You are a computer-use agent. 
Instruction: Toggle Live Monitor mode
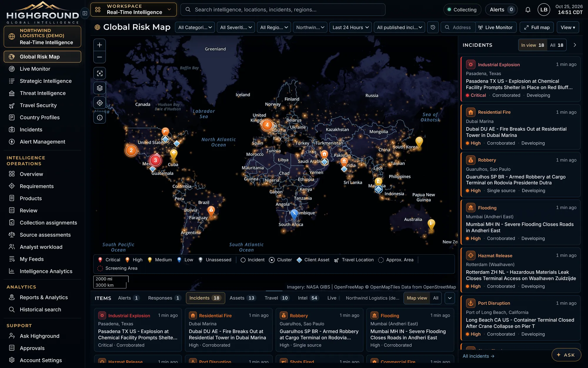coord(496,27)
